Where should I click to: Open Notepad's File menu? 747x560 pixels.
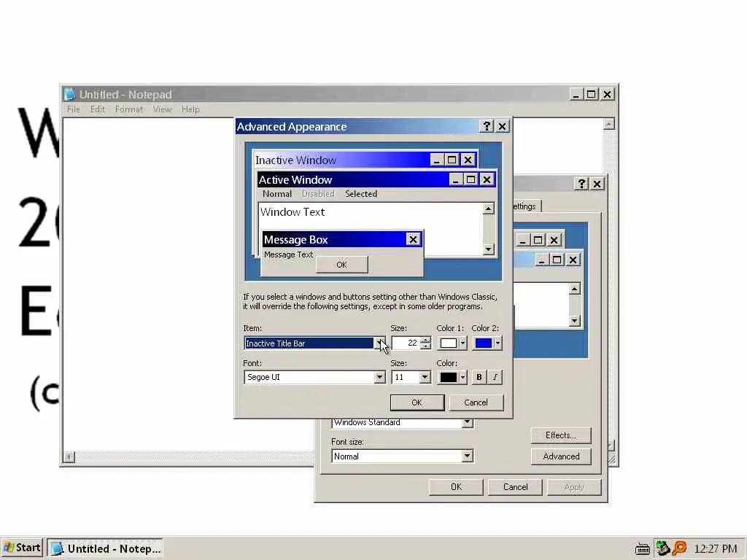pos(74,109)
